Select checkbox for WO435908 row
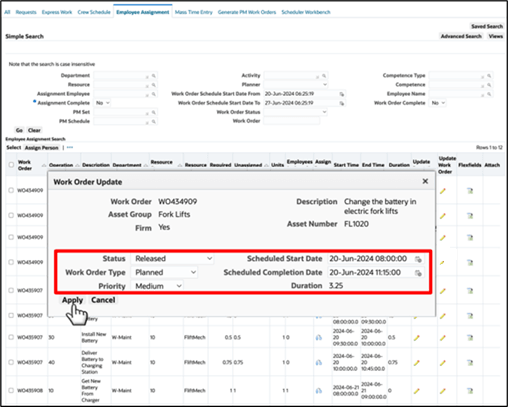 click(11, 391)
